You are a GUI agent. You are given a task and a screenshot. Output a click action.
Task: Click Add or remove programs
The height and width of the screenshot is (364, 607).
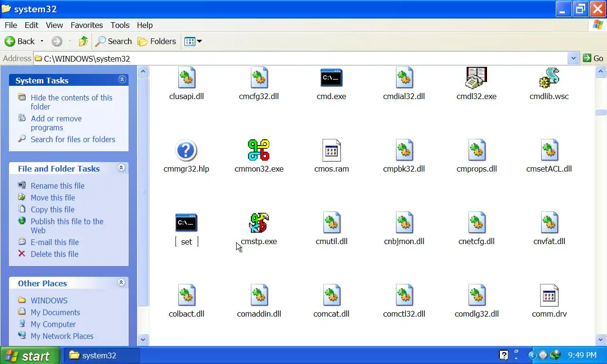point(56,123)
